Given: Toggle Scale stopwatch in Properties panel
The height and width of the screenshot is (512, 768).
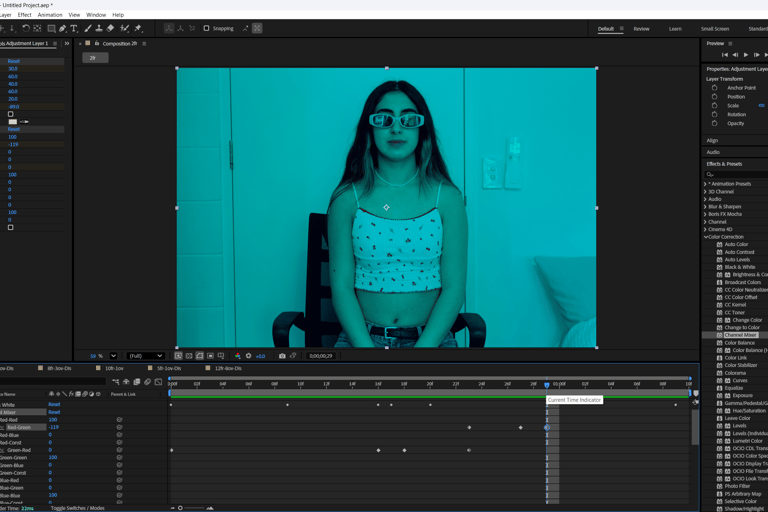Looking at the screenshot, I should pyautogui.click(x=714, y=105).
